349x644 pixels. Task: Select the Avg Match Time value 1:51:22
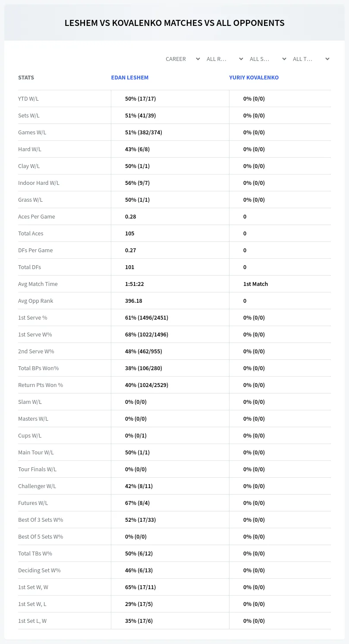[135, 284]
